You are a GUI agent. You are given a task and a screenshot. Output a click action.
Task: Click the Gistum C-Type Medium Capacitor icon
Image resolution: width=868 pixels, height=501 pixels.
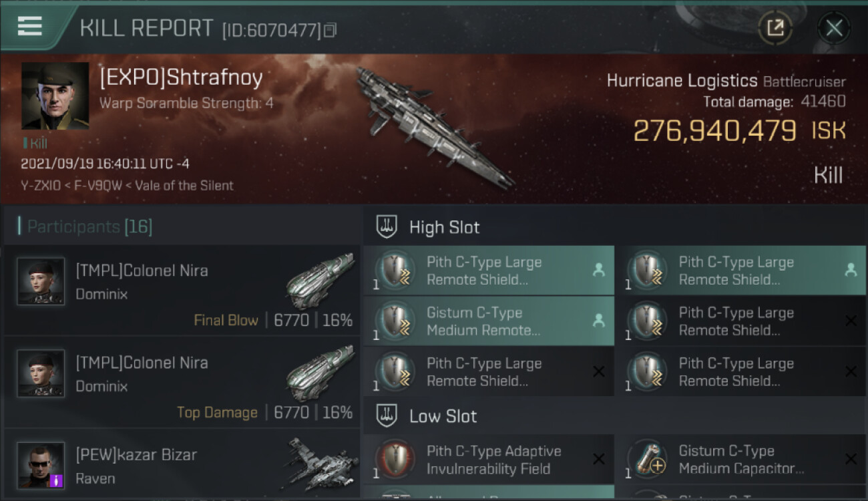point(646,460)
